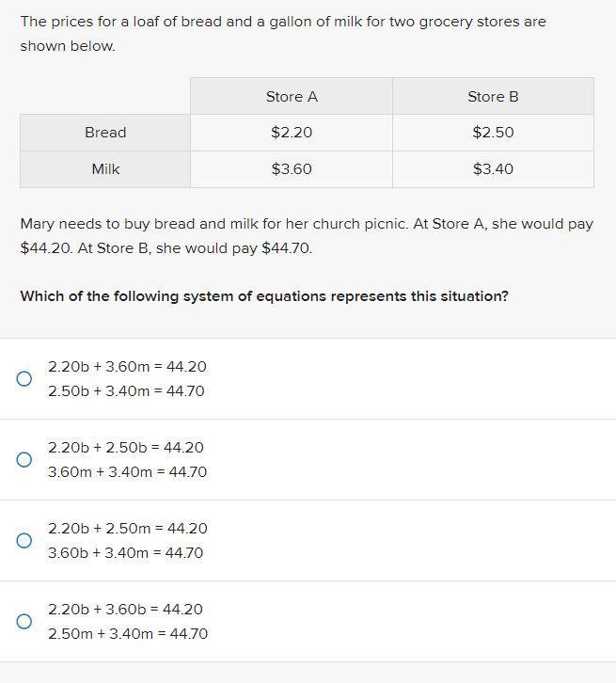Click the Store B column header
The width and height of the screenshot is (616, 683).
[493, 97]
